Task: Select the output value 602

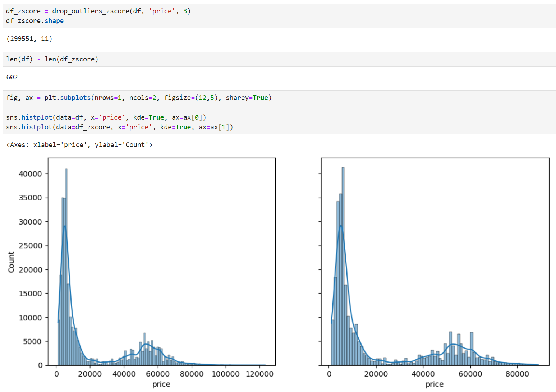Action: pos(12,77)
